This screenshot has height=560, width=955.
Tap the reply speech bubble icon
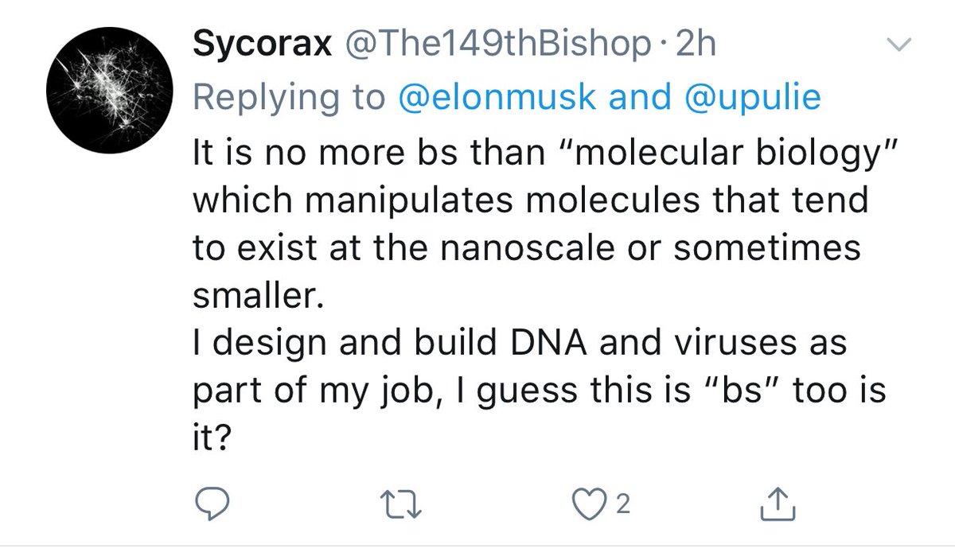(212, 504)
